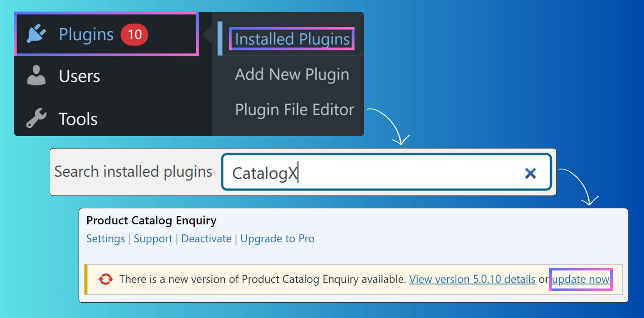View version 5.0.10 details
The height and width of the screenshot is (318, 644).
tap(472, 279)
